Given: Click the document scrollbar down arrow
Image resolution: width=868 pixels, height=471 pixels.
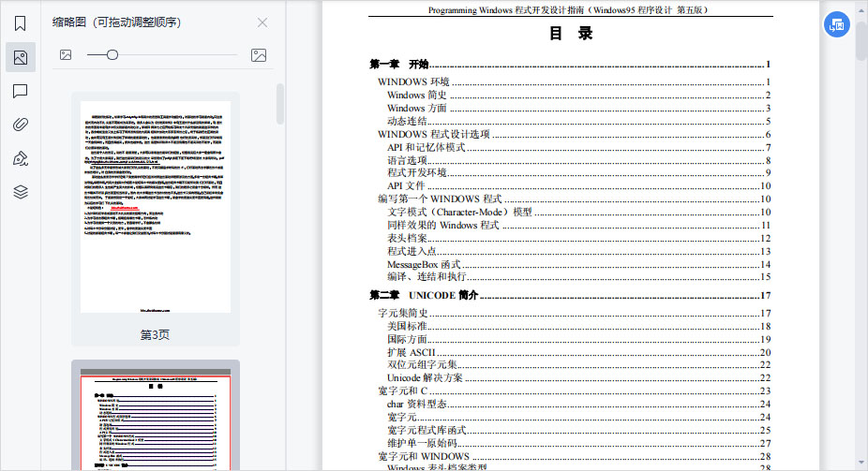Looking at the screenshot, I should [861, 464].
